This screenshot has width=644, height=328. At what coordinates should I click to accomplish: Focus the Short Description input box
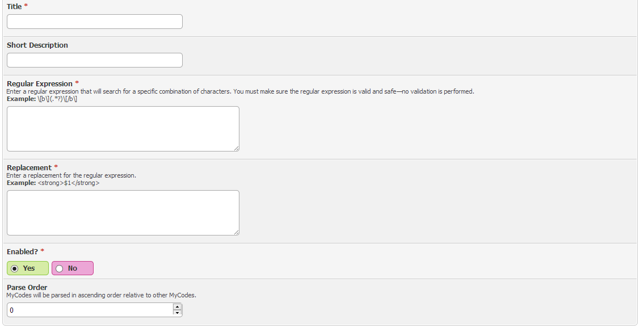[94, 60]
